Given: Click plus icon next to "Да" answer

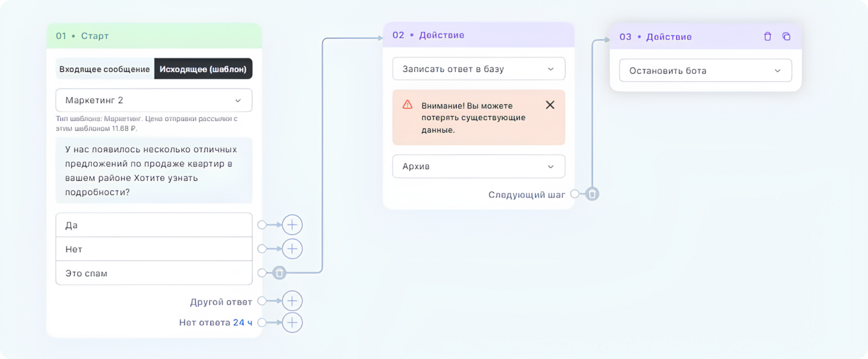Looking at the screenshot, I should pos(292,225).
